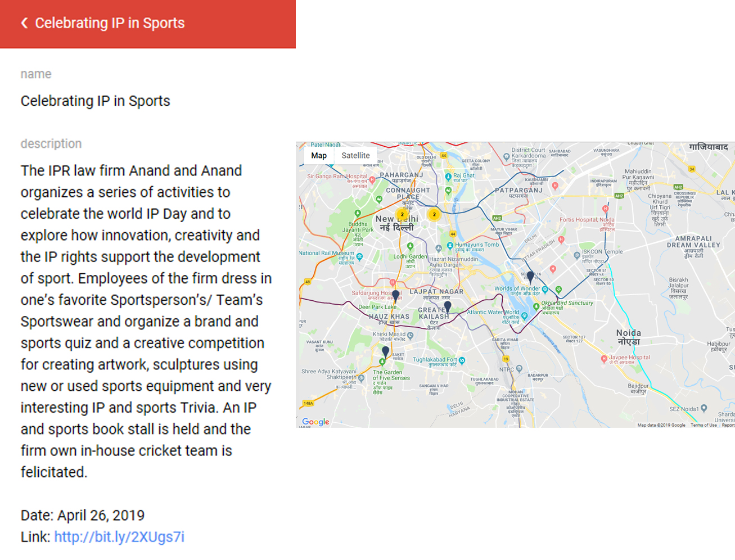Select the dark pin in Greater Kailash

click(447, 307)
